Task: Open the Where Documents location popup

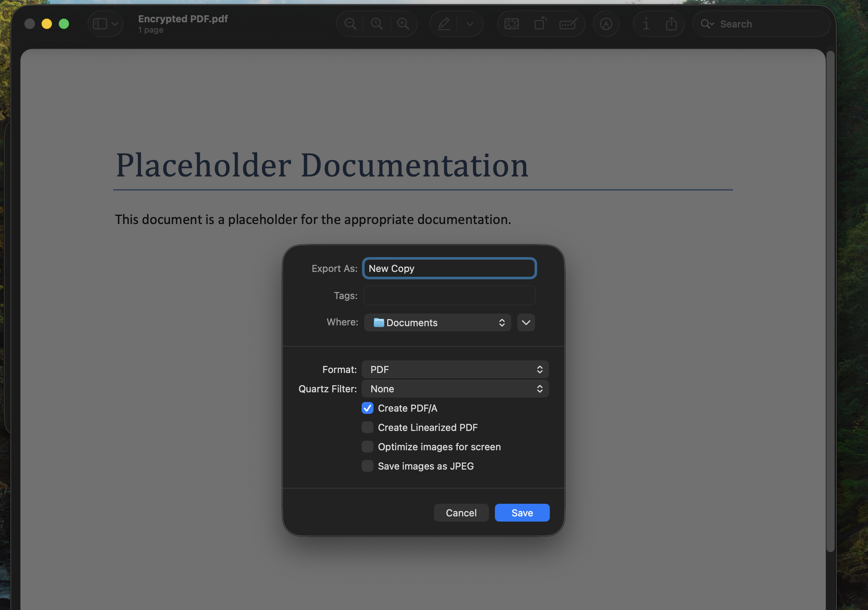Action: tap(437, 322)
